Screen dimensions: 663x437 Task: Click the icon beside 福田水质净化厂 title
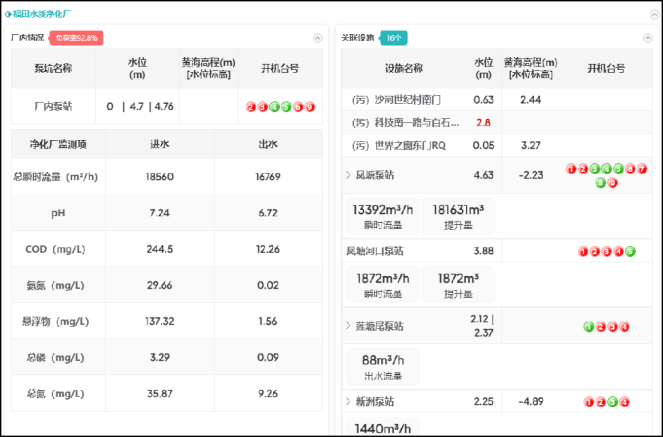pos(8,14)
